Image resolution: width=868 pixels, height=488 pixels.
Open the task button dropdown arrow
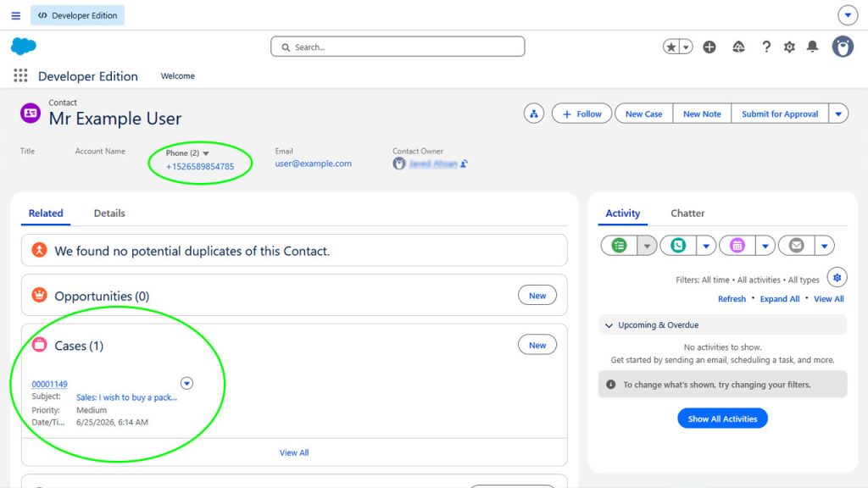[x=647, y=245]
